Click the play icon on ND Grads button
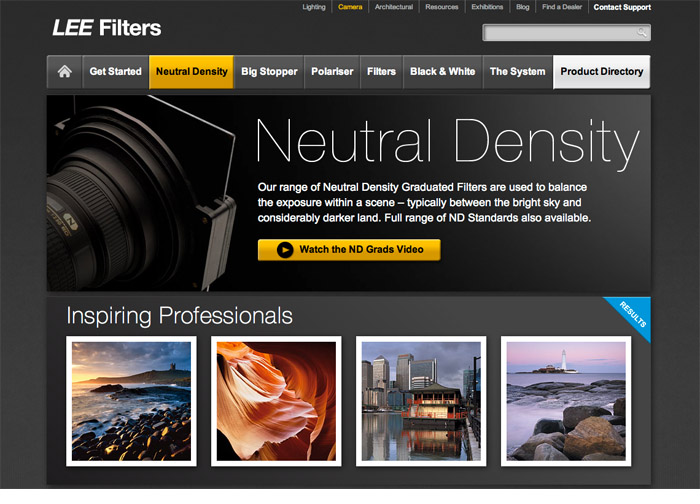Screen dimensions: 700x504 click(285, 250)
